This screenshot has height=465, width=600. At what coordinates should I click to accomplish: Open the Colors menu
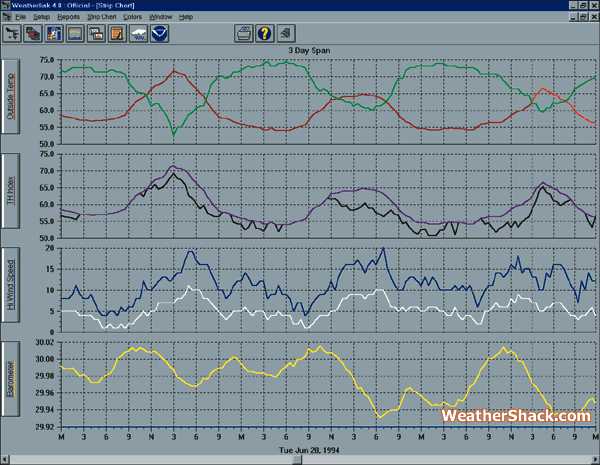pyautogui.click(x=132, y=18)
